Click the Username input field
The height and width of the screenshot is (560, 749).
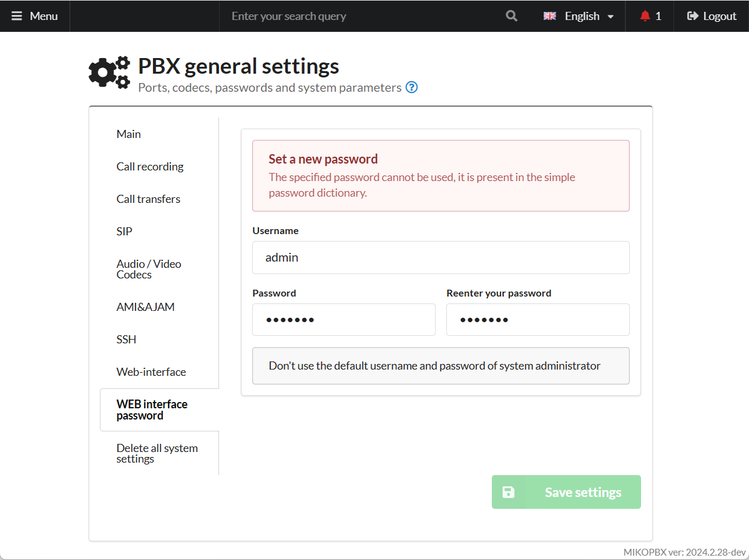point(441,257)
